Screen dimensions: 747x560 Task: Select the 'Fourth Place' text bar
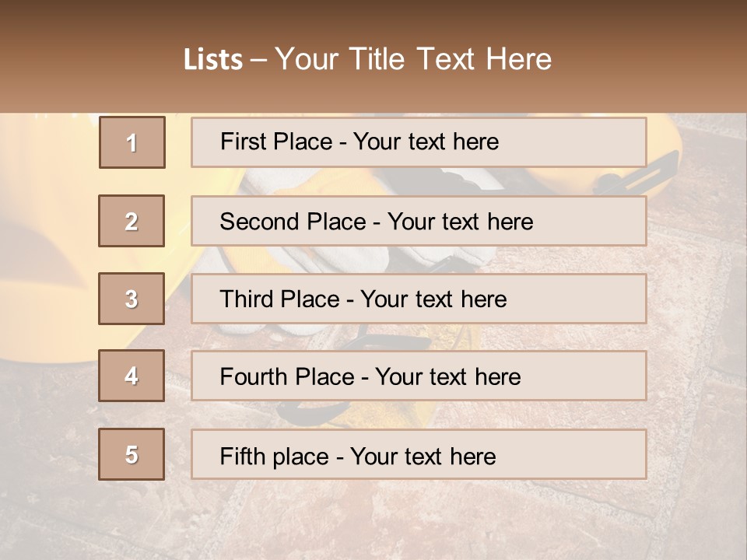click(x=419, y=376)
